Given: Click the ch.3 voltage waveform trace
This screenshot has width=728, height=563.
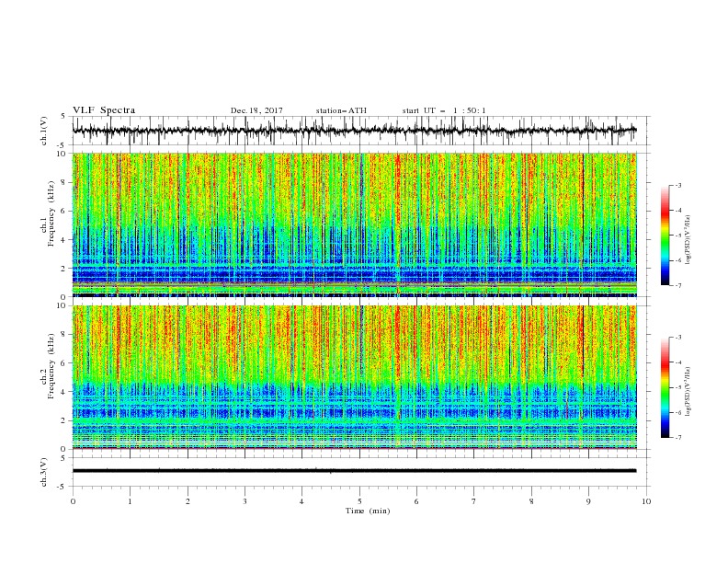Looking at the screenshot, I should click(354, 471).
